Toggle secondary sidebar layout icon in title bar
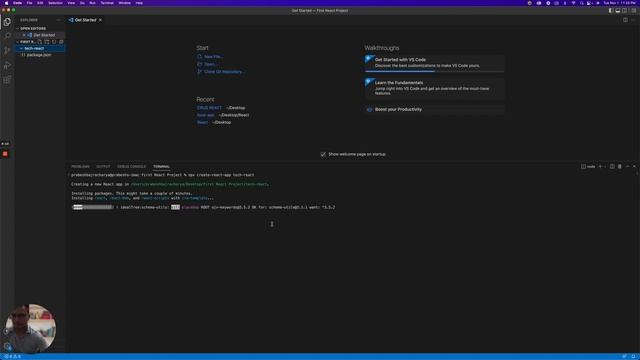The height and width of the screenshot is (360, 640). coord(624,11)
